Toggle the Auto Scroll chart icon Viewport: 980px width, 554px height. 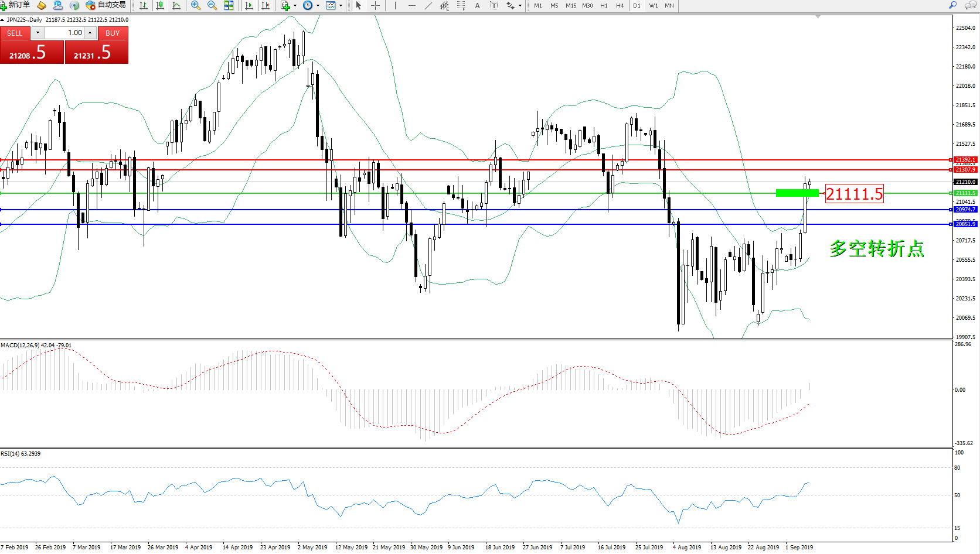249,5
